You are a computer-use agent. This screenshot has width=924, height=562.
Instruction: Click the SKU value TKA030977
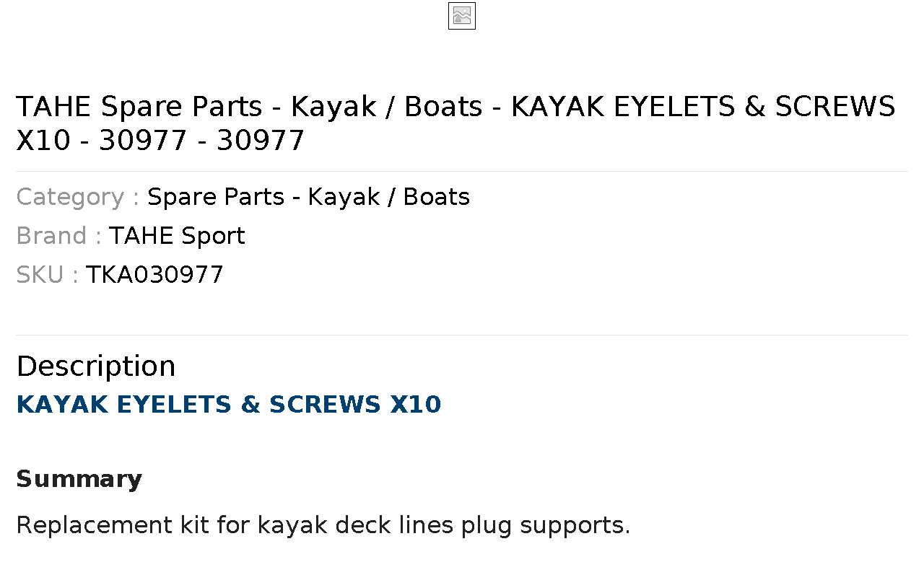[x=154, y=275]
